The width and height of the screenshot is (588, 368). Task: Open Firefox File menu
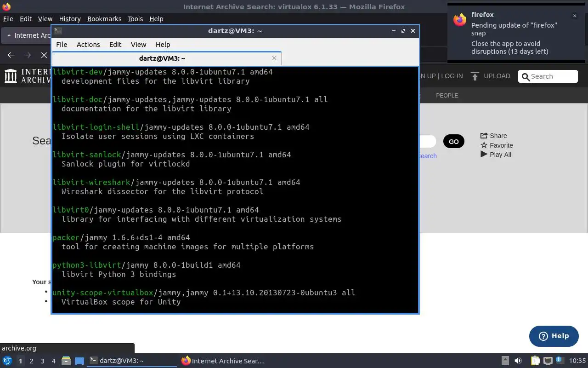point(8,19)
